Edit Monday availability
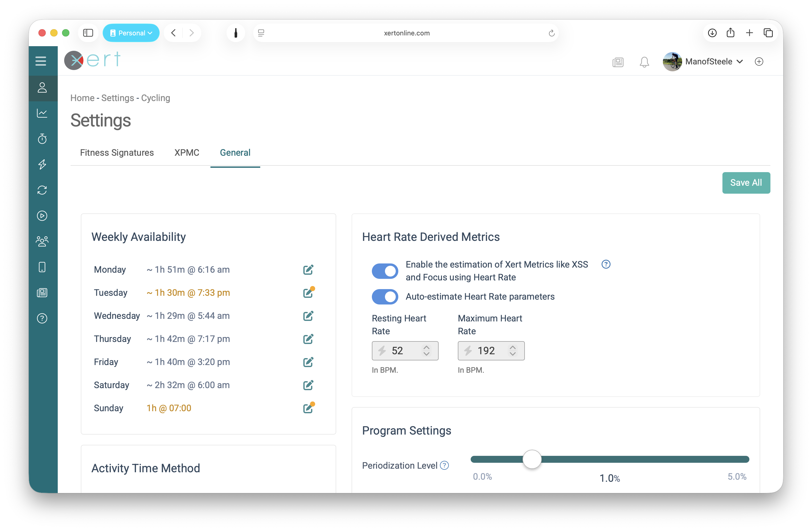The width and height of the screenshot is (812, 531). click(308, 270)
